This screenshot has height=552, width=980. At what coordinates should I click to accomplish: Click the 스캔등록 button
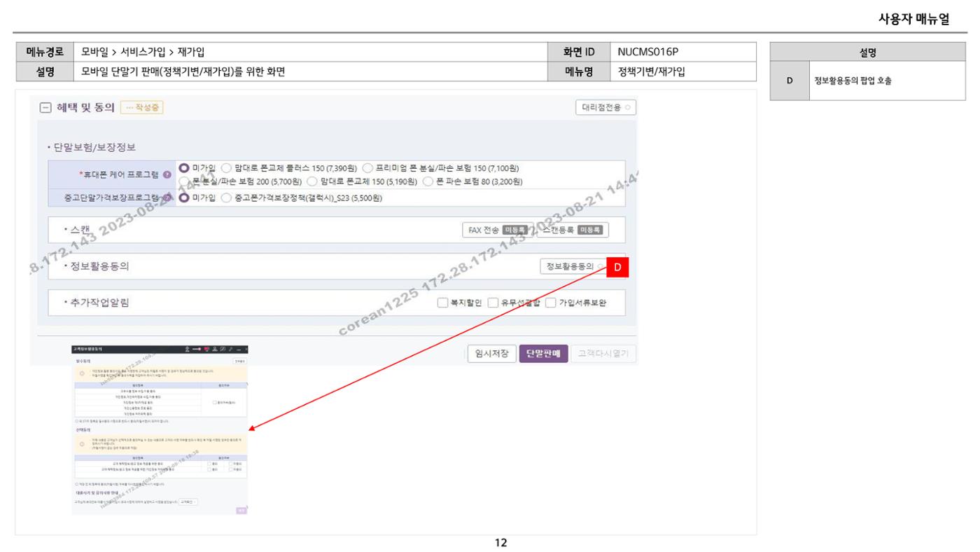click(x=573, y=230)
